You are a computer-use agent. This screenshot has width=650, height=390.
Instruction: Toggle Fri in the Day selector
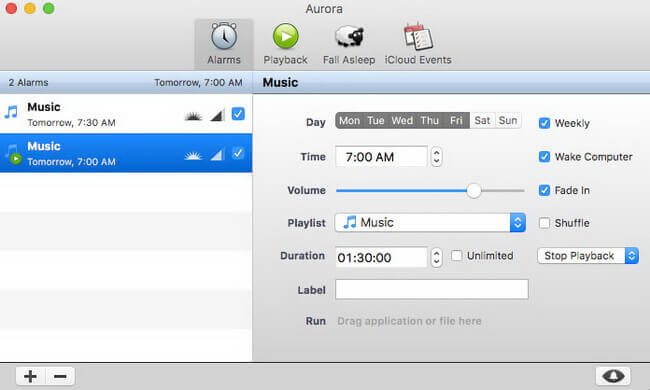click(x=456, y=121)
